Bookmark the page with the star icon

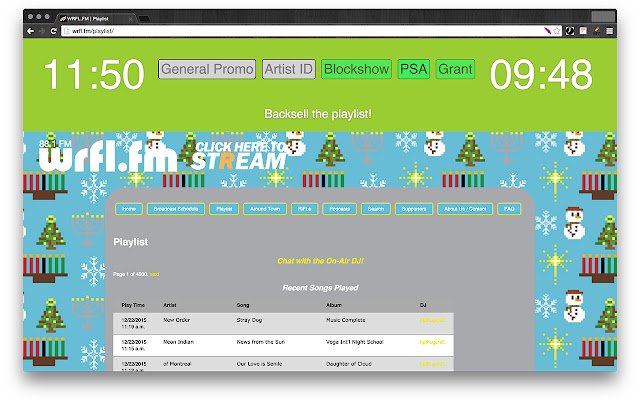click(x=557, y=31)
